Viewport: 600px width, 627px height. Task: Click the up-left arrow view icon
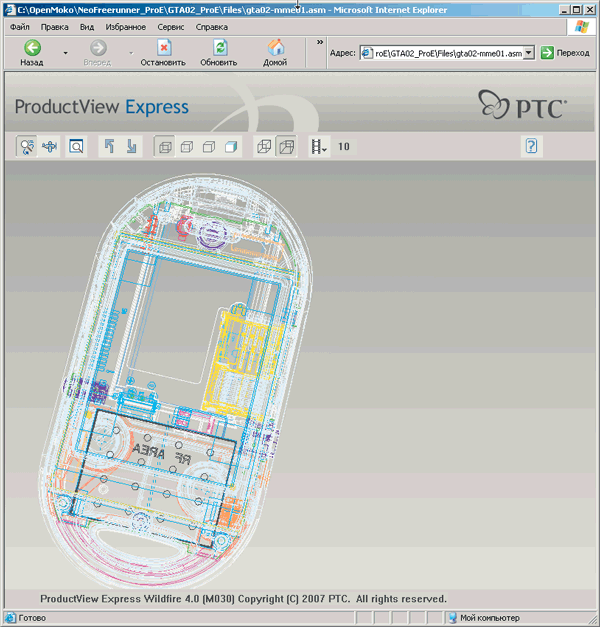tap(109, 146)
